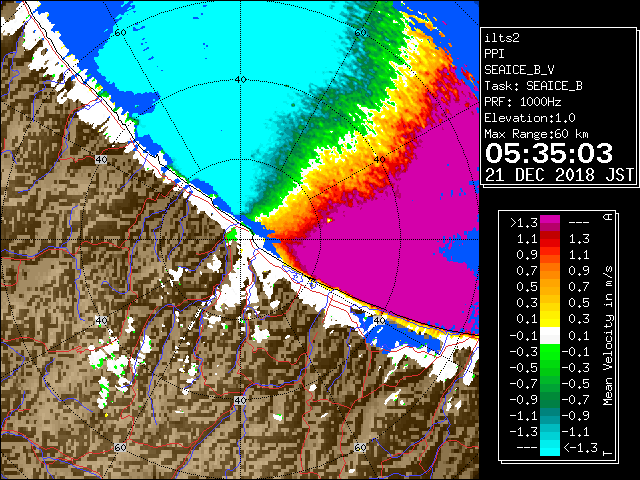Screen dimensions: 640x480
Task: Select the 'Elevation:1.0' value
Action: tap(530, 118)
